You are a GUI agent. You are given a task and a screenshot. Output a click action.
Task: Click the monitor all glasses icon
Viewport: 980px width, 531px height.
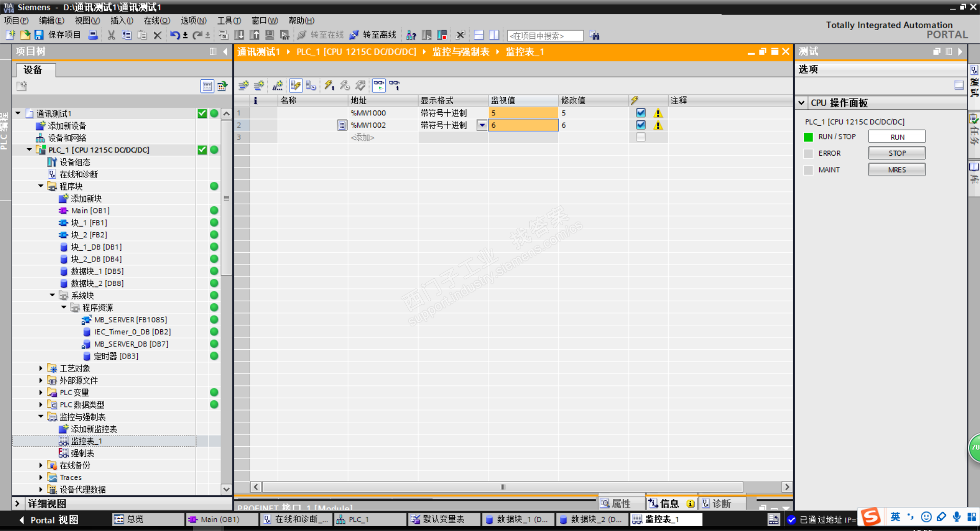pos(379,85)
